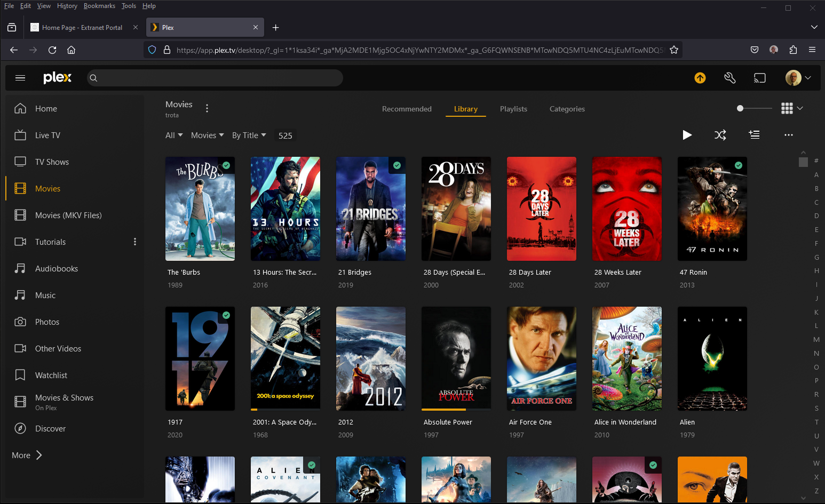Click the Alice in Wonderland title
The image size is (825, 504).
(x=625, y=422)
